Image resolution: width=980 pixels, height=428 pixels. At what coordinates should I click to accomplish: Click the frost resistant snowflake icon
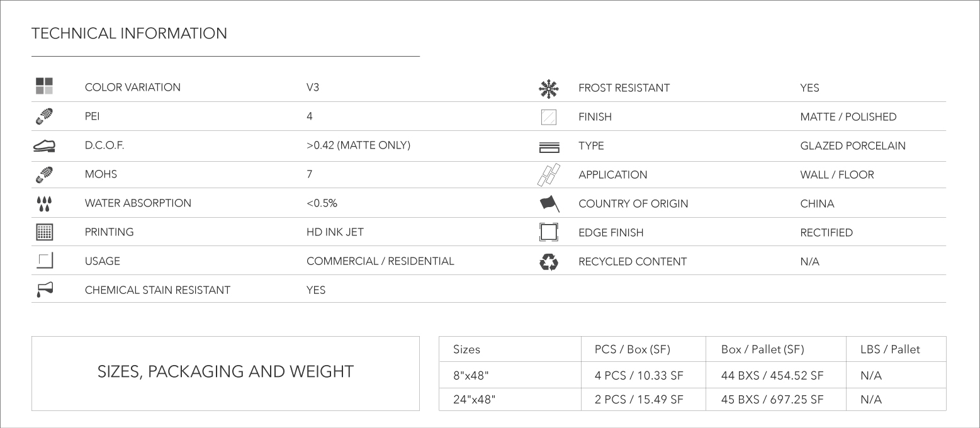pyautogui.click(x=549, y=88)
